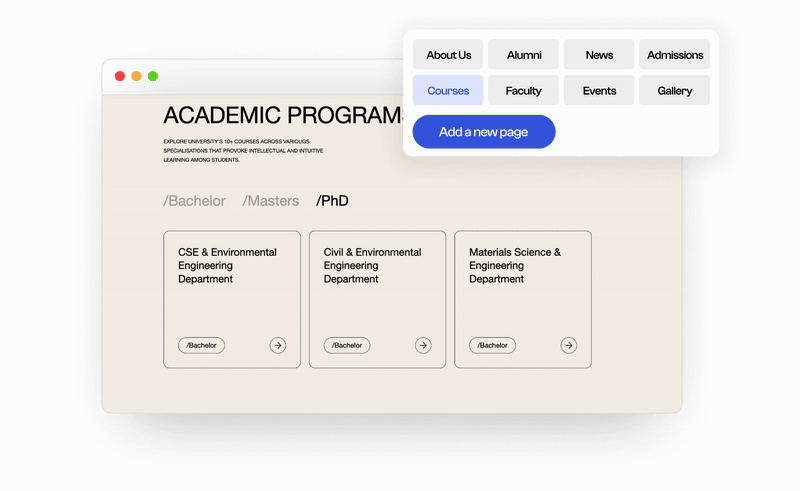Click the red close window dot
This screenshot has width=800, height=491.
coord(120,76)
